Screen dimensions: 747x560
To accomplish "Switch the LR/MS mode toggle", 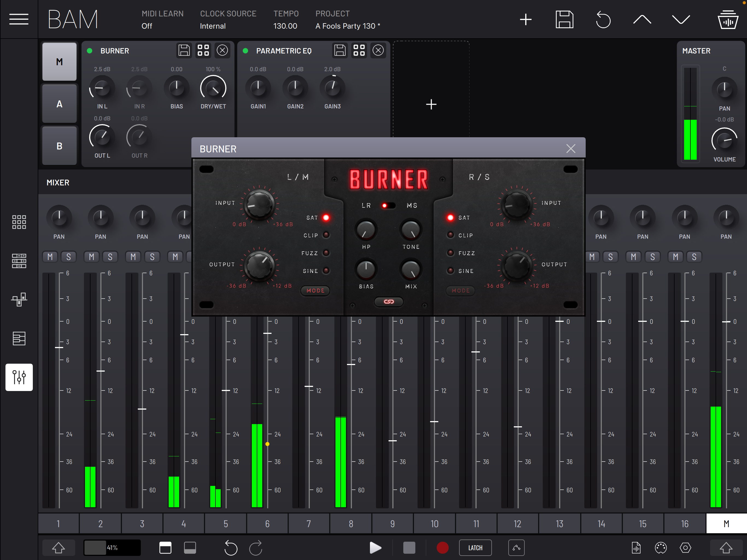I will point(388,205).
